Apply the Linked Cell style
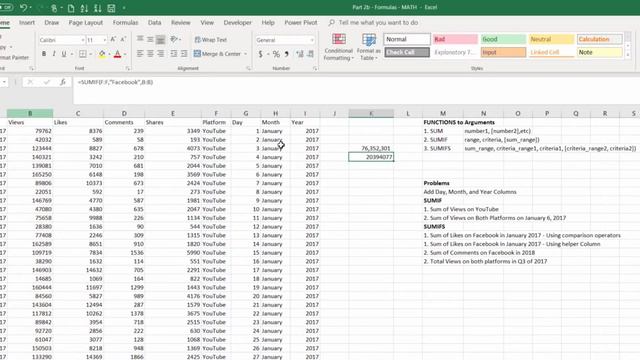Screen dimensions: 640x360 pyautogui.click(x=551, y=52)
